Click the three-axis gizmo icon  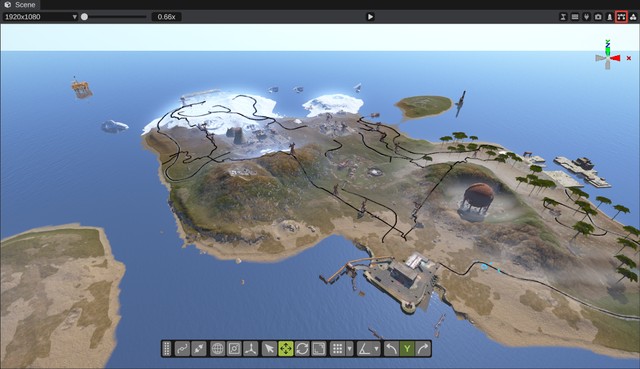tap(251, 349)
